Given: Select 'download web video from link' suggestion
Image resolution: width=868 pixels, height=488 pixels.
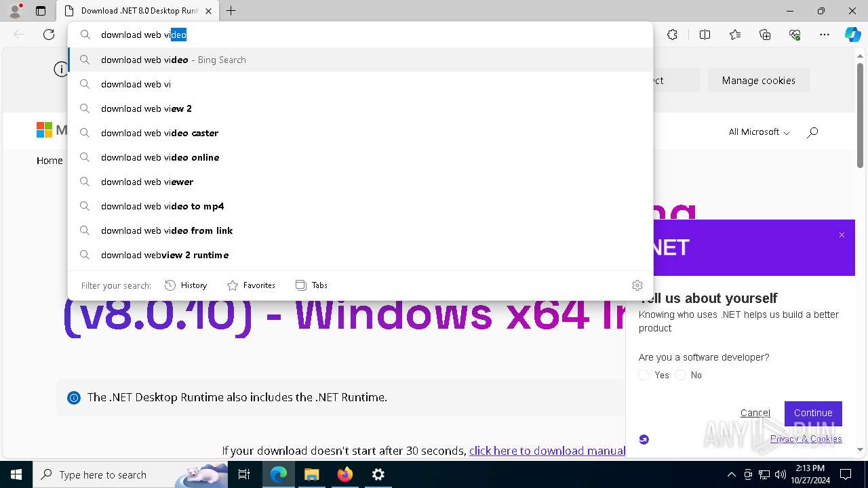Looking at the screenshot, I should 361,230.
